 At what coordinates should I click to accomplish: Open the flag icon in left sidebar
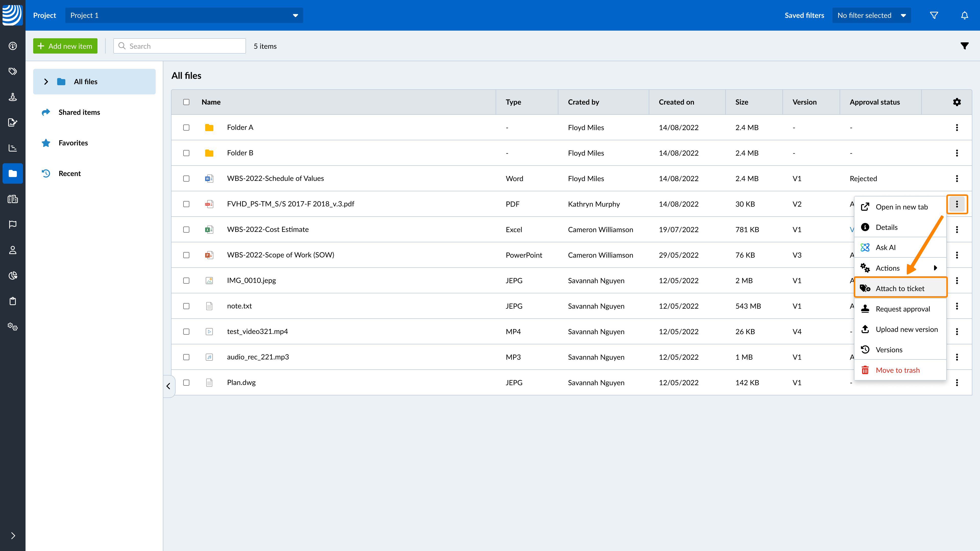pyautogui.click(x=13, y=224)
